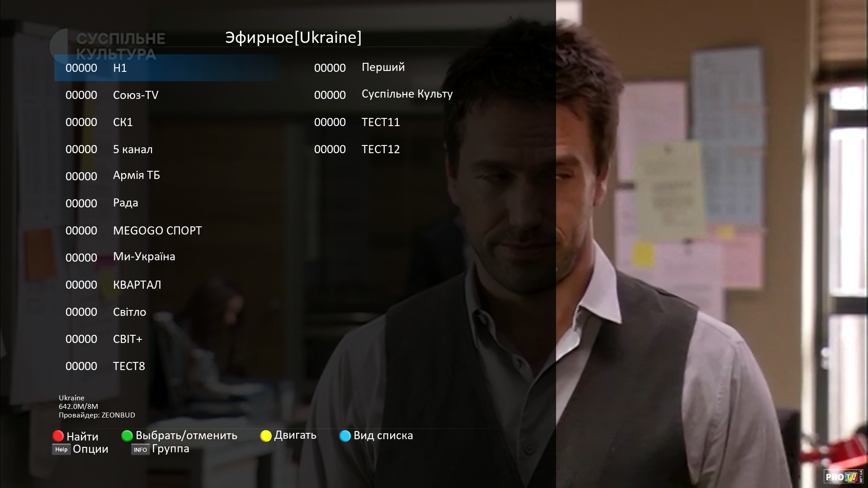Select the Перший channel entry
This screenshot has width=868, height=488.
(x=383, y=67)
